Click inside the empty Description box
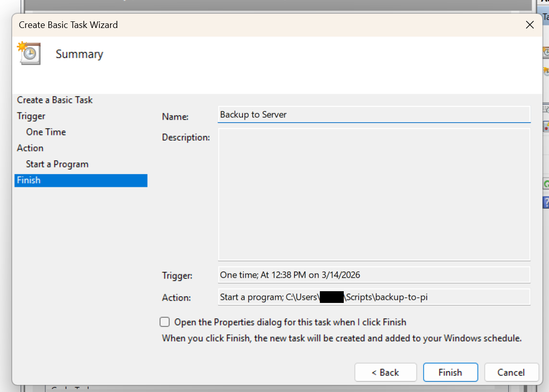Viewport: 549px width, 392px height. pos(374,194)
